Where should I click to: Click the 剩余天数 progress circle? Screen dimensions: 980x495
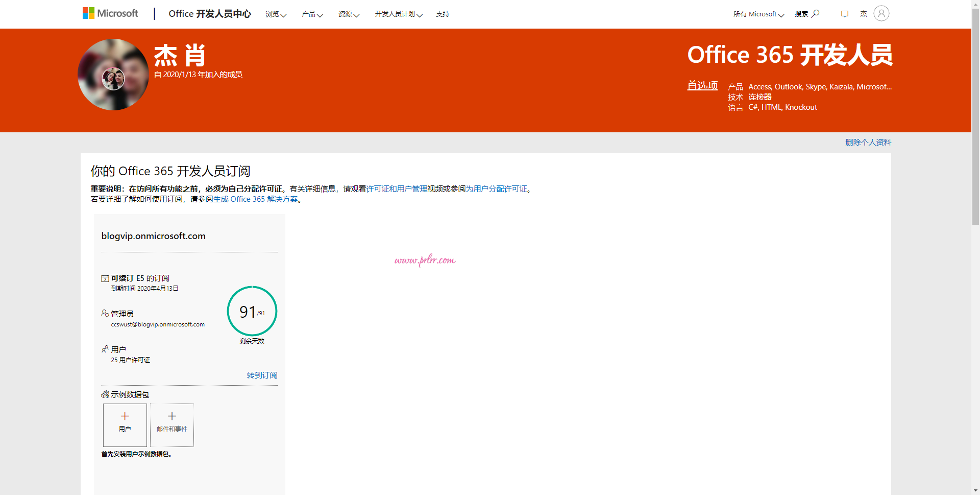(252, 311)
